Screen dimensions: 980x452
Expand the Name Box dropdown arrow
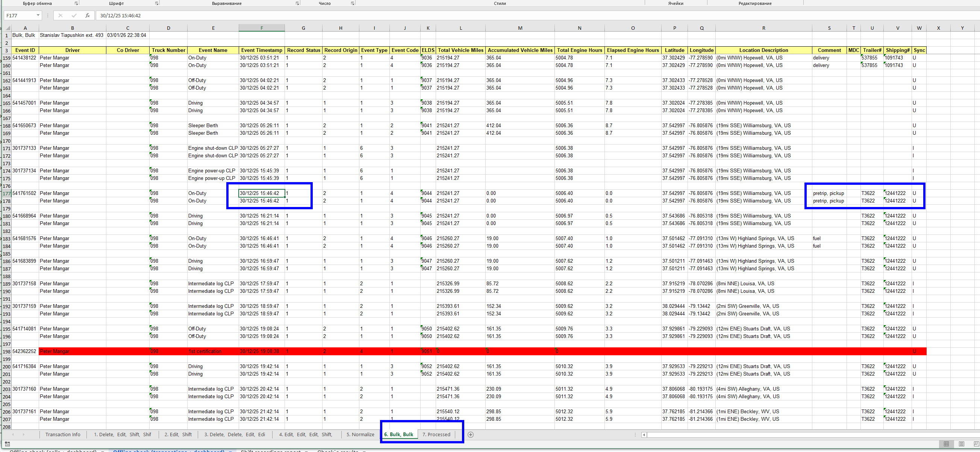(38, 15)
